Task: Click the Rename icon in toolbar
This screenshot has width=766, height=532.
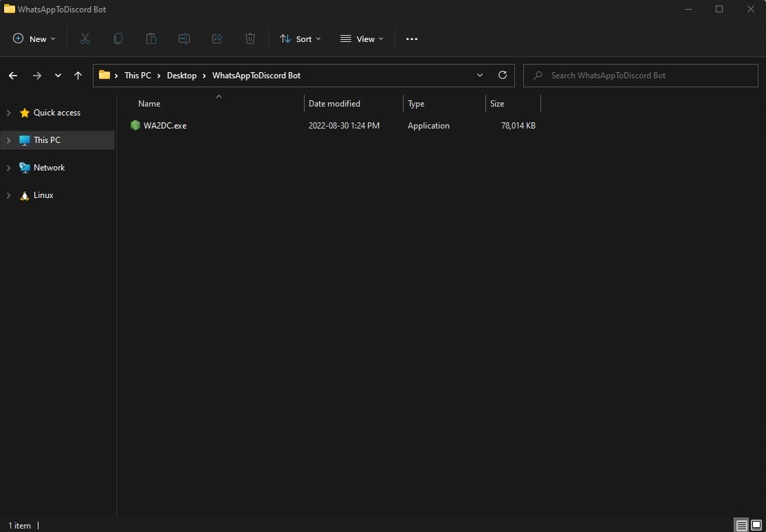Action: [184, 39]
